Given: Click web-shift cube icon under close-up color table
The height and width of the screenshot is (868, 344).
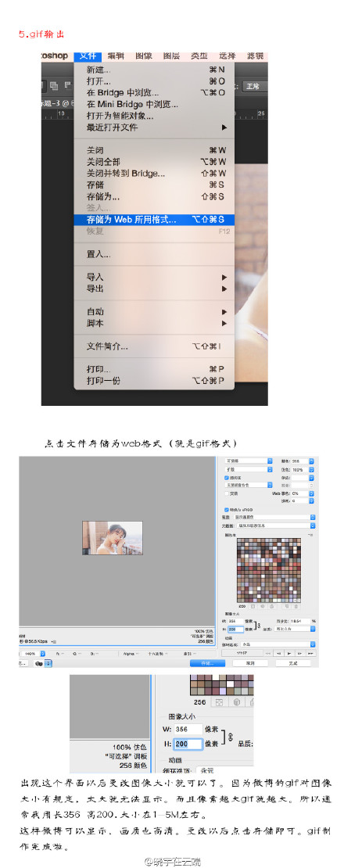Looking at the screenshot, I should [235, 702].
